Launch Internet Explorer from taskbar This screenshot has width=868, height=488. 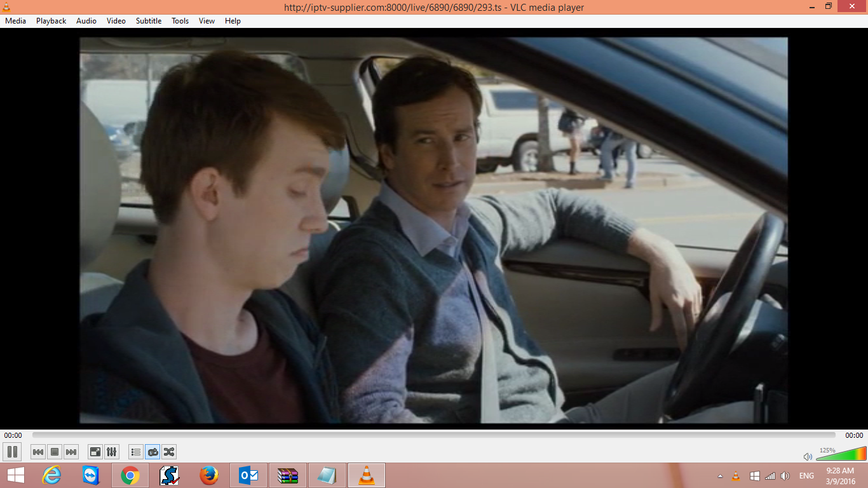pos(51,475)
